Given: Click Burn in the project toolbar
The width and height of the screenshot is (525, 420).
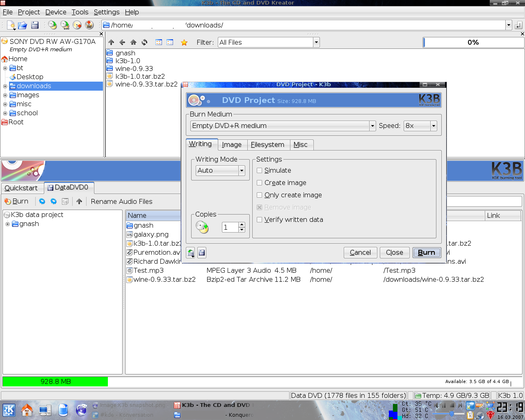Looking at the screenshot, I should coord(16,201).
